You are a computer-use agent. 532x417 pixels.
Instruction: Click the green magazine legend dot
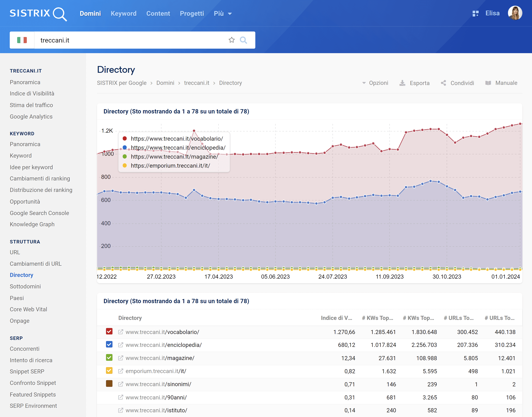125,157
